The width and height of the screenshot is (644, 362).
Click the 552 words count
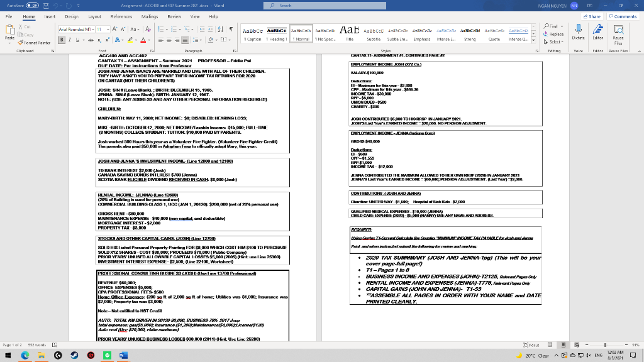tap(37, 345)
